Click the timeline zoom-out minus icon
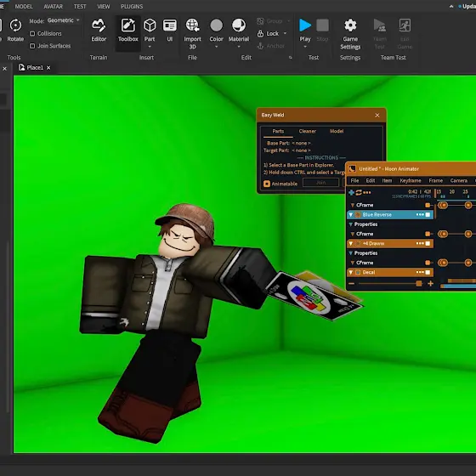Screen dimensions: 476x476 [x=352, y=284]
